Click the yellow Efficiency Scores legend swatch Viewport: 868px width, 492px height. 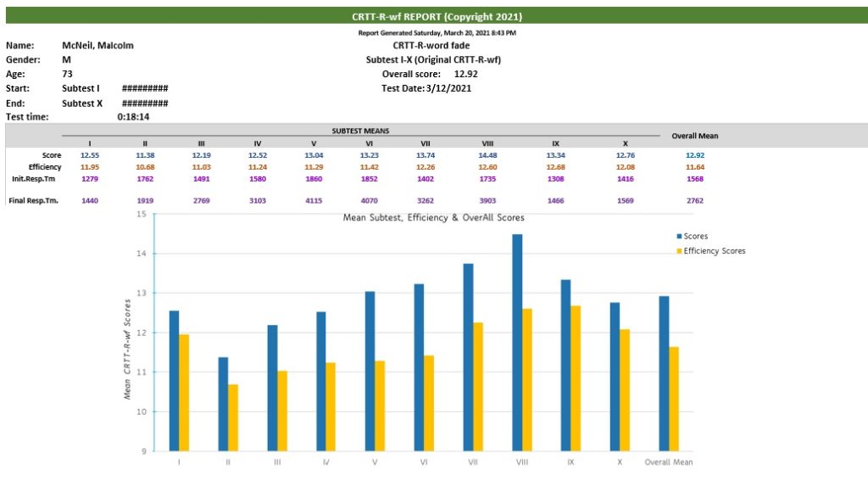click(x=678, y=251)
